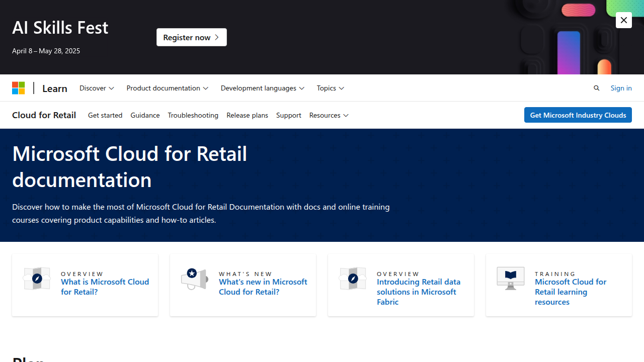Open the Get started tab
The image size is (644, 362).
click(x=105, y=115)
